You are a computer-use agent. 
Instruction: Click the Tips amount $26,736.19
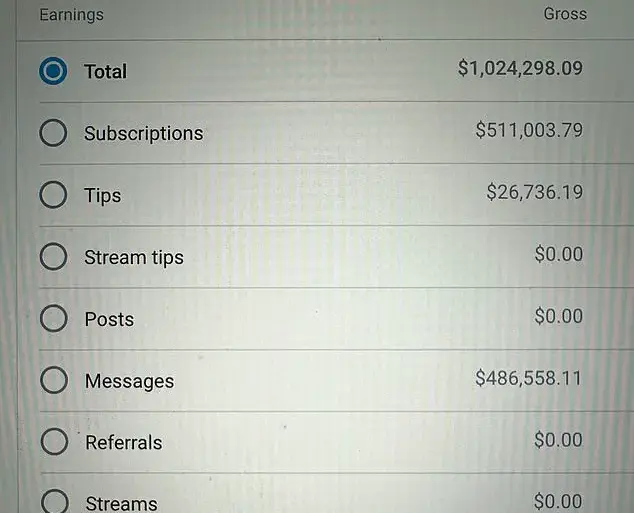pyautogui.click(x=534, y=192)
